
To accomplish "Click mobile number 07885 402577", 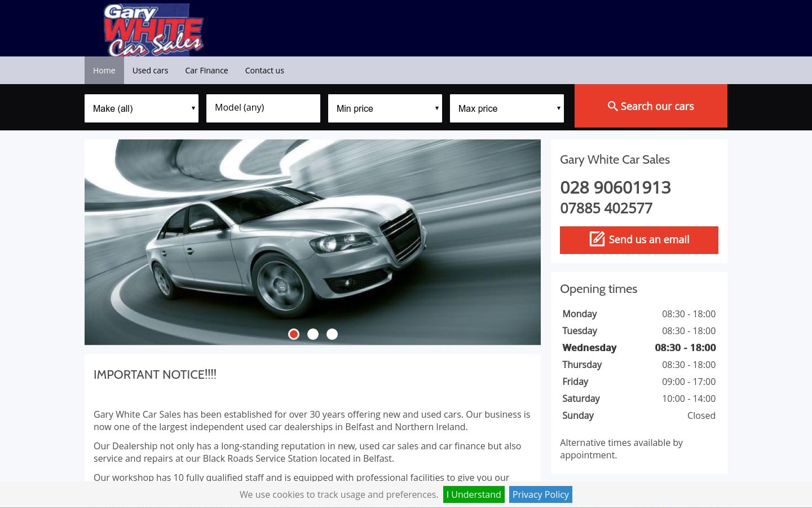I will (x=606, y=208).
